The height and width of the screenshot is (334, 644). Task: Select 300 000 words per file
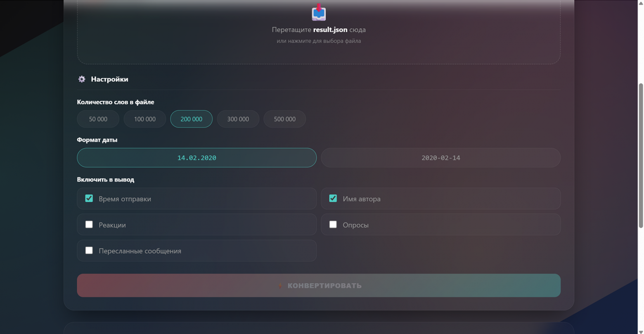point(238,119)
